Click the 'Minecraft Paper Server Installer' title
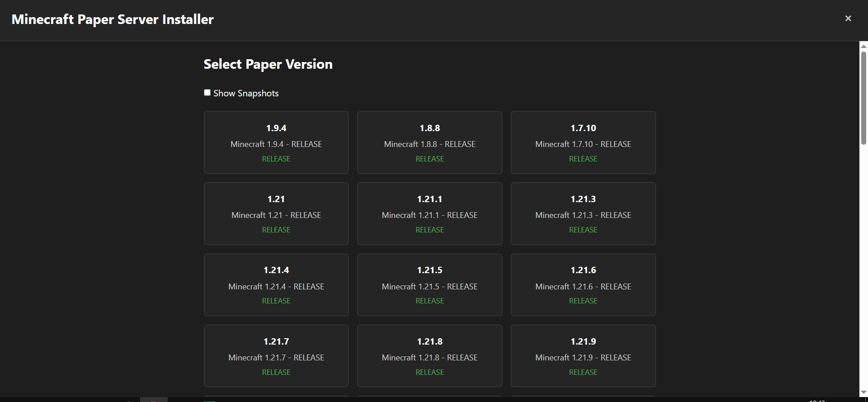 pos(113,19)
